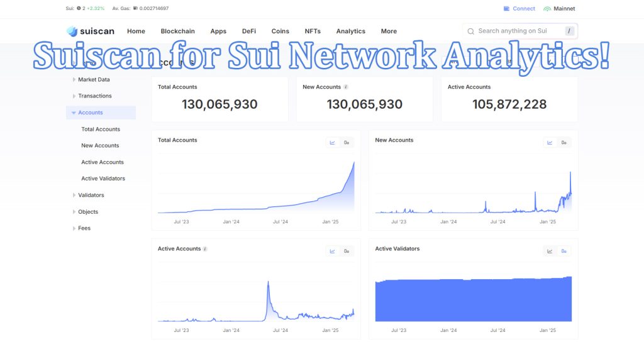The width and height of the screenshot is (644, 344).
Task: Click the Active Accounts value 105,872,228
Action: (509, 104)
